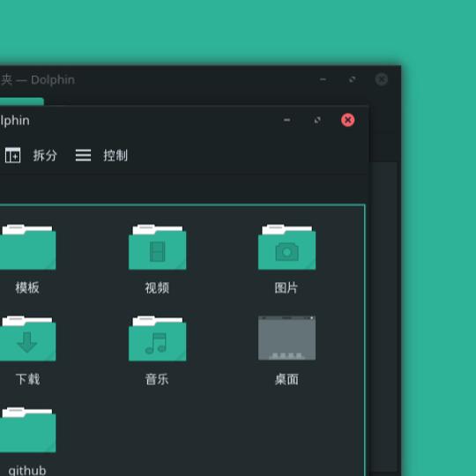Open the hamburger control menu icon
The image size is (476, 476).
pyautogui.click(x=83, y=155)
